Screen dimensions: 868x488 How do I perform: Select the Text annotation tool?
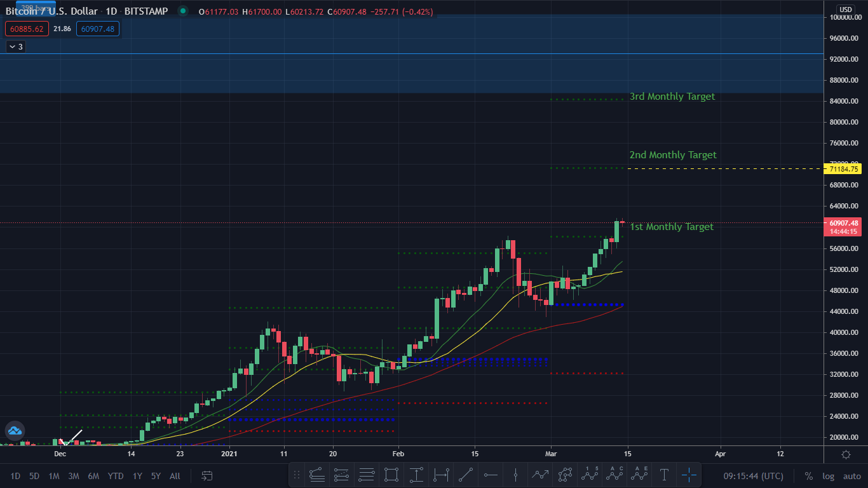(664, 474)
